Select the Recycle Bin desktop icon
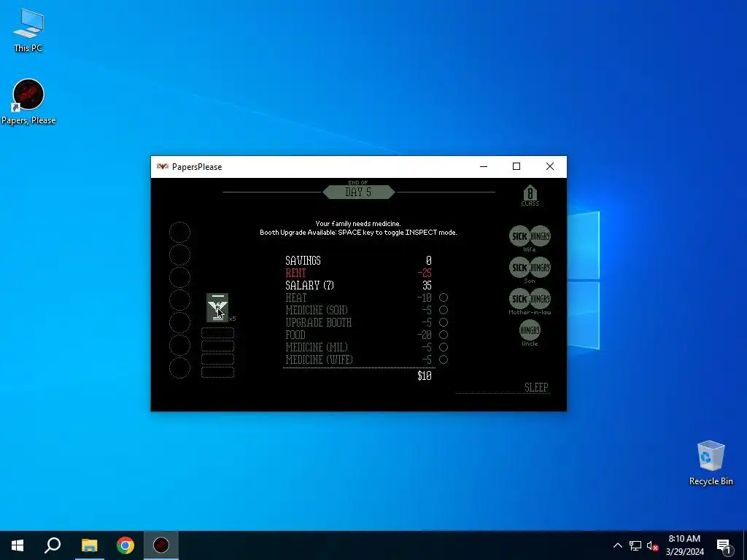This screenshot has height=560, width=747. click(x=711, y=463)
